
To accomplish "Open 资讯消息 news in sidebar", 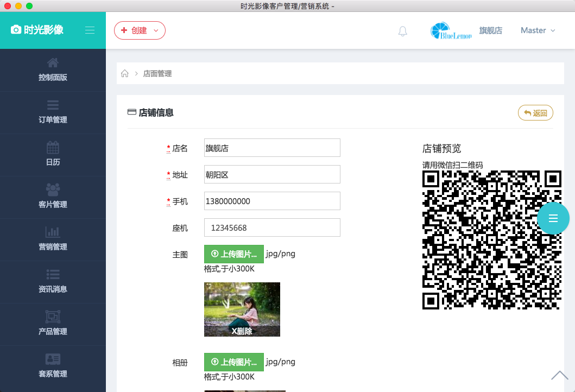I will click(x=53, y=282).
